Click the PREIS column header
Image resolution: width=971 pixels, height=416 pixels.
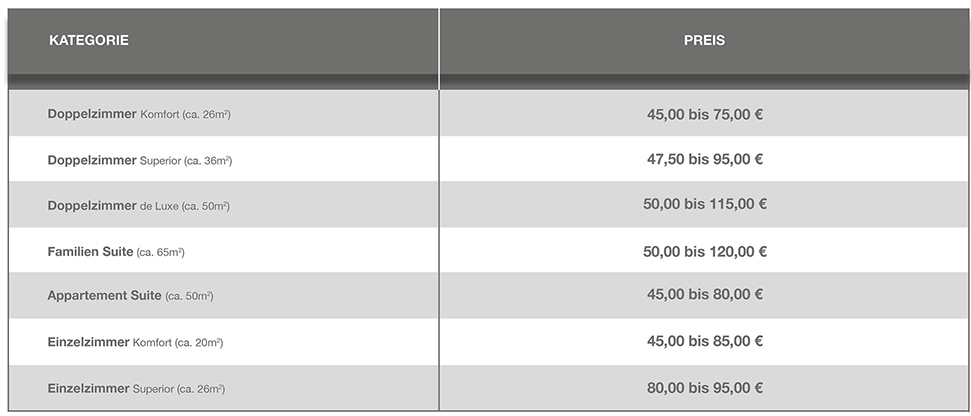(704, 41)
